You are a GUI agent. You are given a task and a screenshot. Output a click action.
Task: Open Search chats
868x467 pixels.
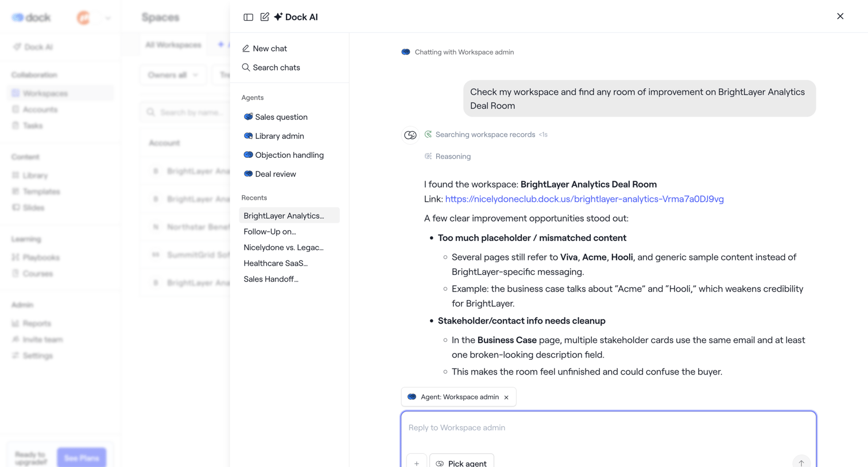pos(271,68)
